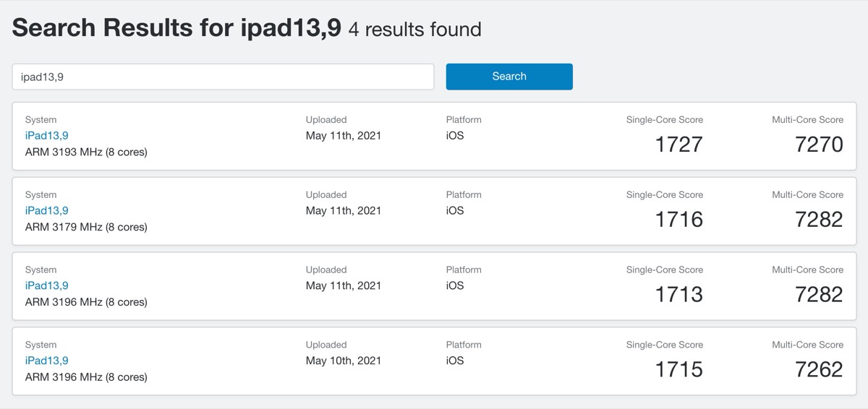Image resolution: width=868 pixels, height=409 pixels.
Task: Click the ARM 3193 MHz (8 cores) text
Action: click(86, 152)
